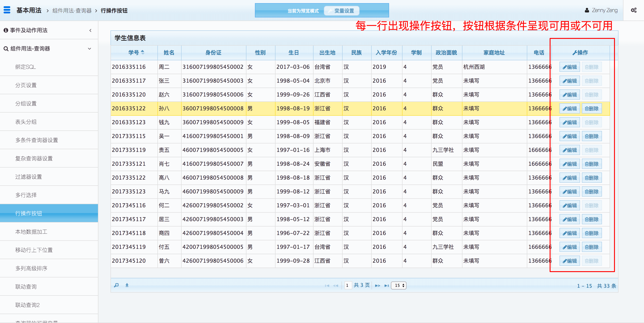644x323 pixels.
Task: Click 变量设置 button in preview bar
Action: tap(341, 11)
